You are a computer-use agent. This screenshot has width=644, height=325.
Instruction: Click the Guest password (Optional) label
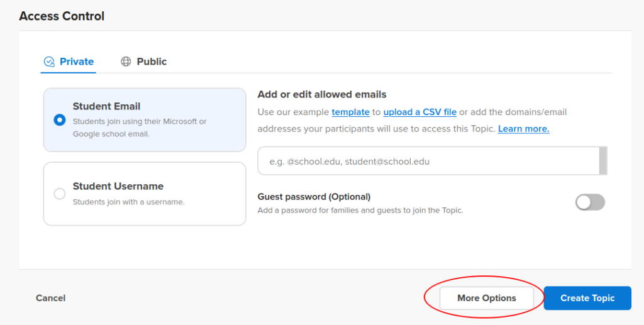[314, 197]
